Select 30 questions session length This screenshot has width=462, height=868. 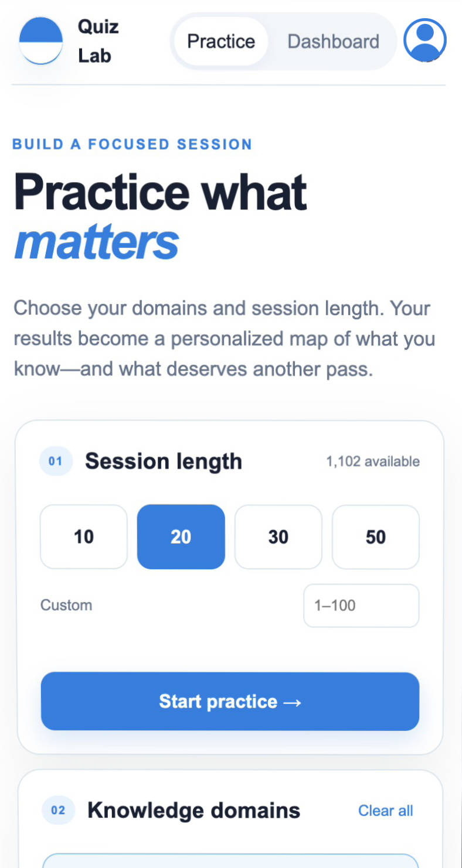278,537
